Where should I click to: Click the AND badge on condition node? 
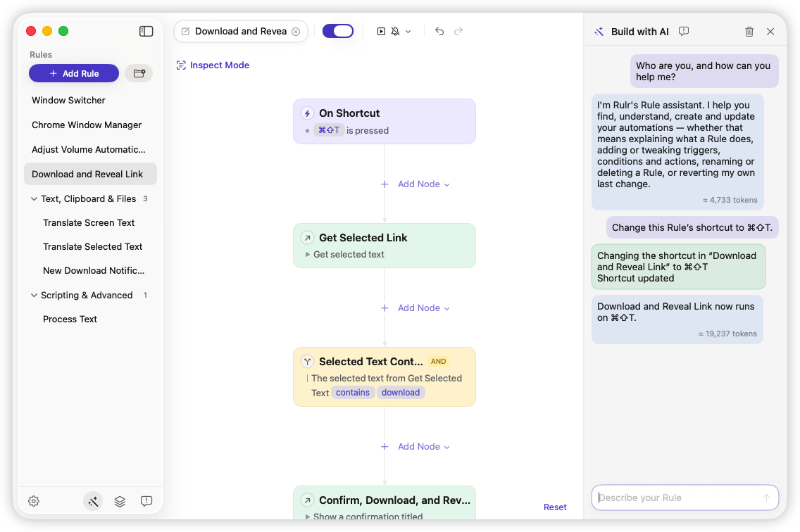438,361
